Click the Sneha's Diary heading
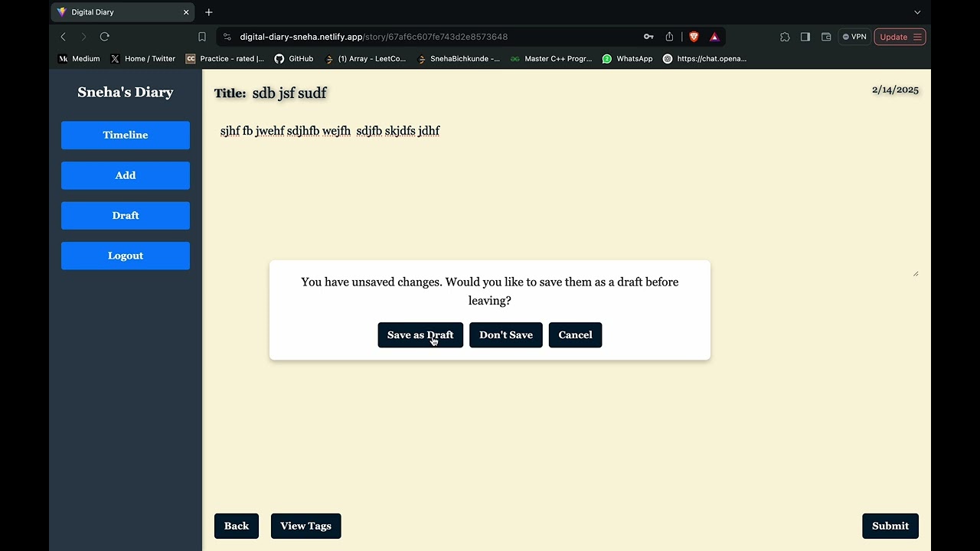Image resolution: width=980 pixels, height=551 pixels. 126,92
